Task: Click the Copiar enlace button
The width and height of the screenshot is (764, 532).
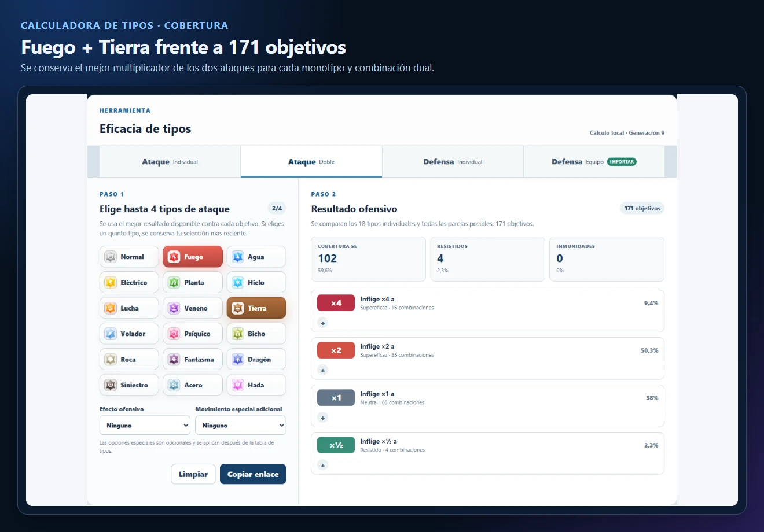Action: point(253,474)
